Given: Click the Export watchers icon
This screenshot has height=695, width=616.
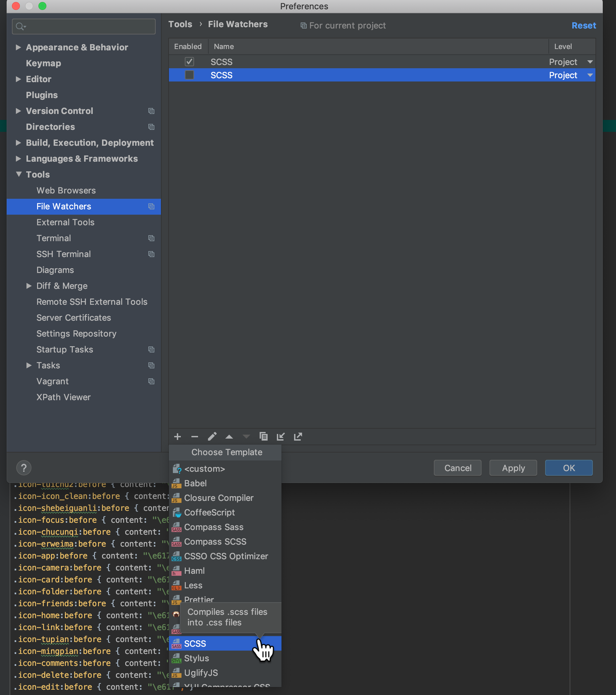Looking at the screenshot, I should tap(298, 437).
